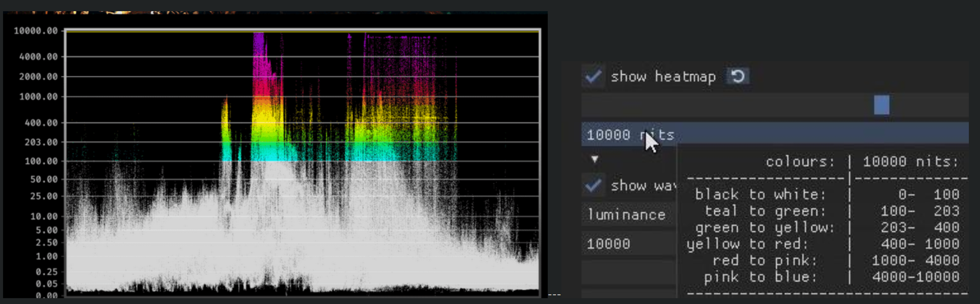Click the 50.00 axis label

[44, 179]
